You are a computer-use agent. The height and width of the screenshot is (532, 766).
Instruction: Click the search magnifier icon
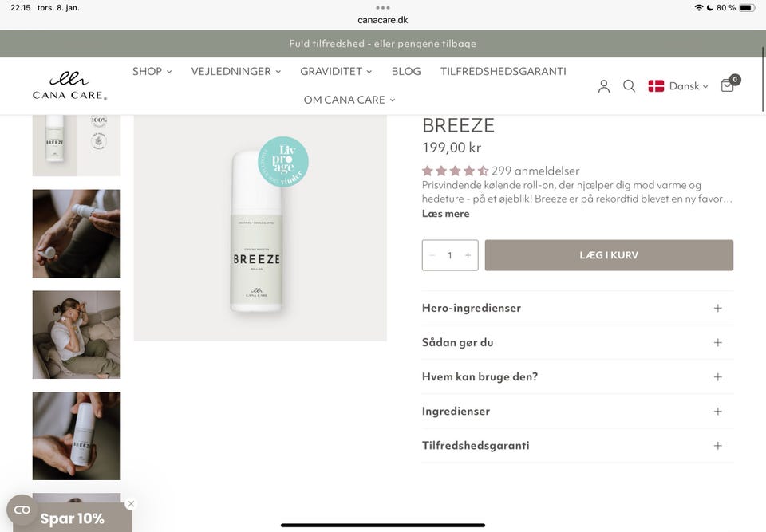(629, 86)
